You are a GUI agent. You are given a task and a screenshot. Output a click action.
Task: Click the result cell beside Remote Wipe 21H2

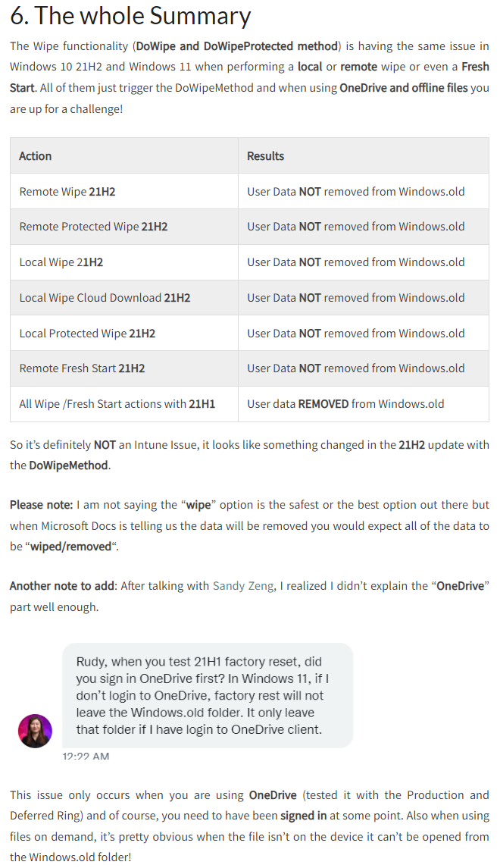click(x=356, y=192)
